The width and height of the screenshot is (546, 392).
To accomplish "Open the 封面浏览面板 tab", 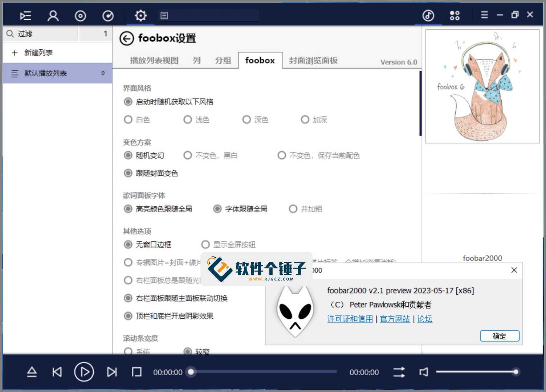I will point(313,61).
